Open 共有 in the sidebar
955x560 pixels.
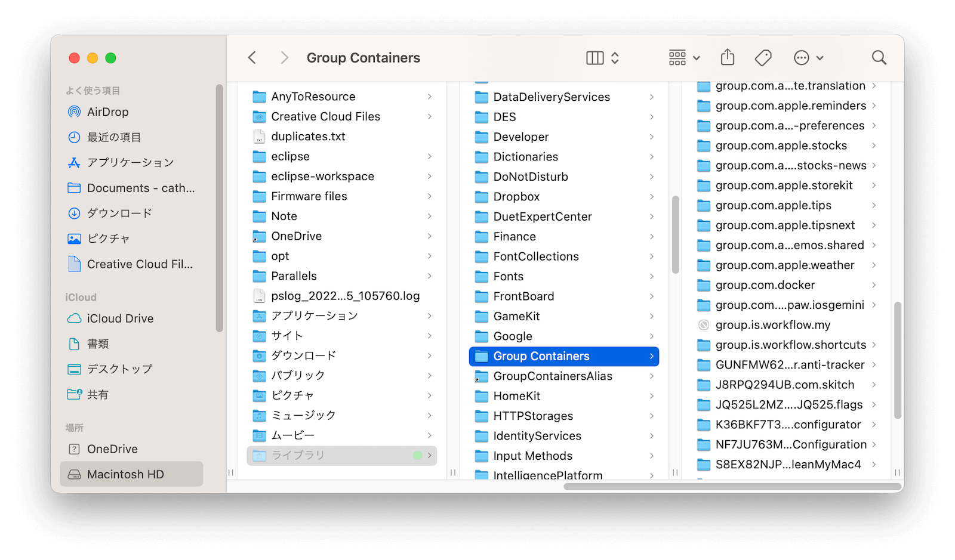pyautogui.click(x=131, y=394)
